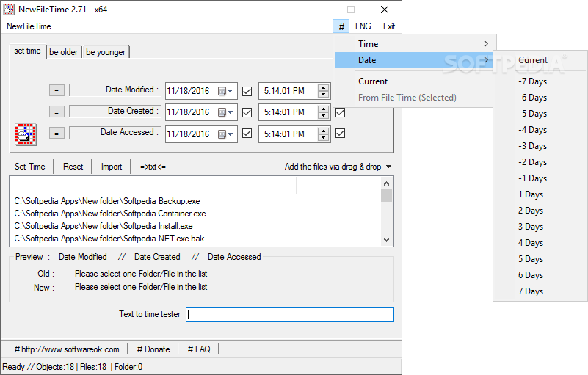Click the # Donate link
This screenshot has width=588, height=375.
tap(153, 349)
